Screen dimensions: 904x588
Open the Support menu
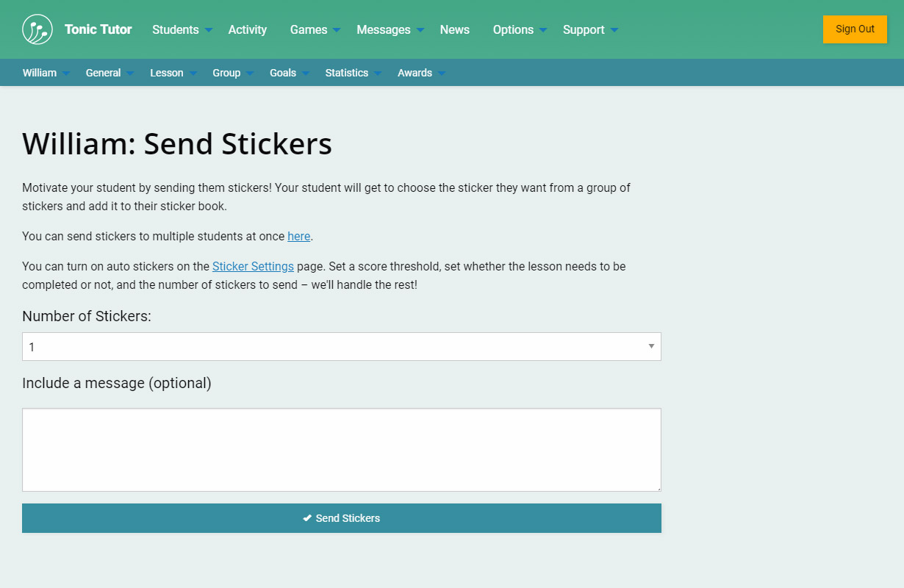tap(590, 30)
